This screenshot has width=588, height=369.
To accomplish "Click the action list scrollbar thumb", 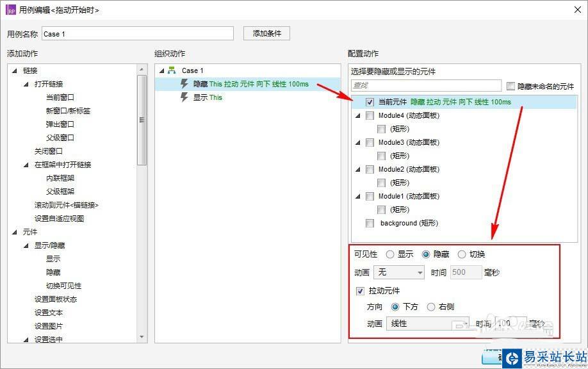I will click(x=142, y=120).
